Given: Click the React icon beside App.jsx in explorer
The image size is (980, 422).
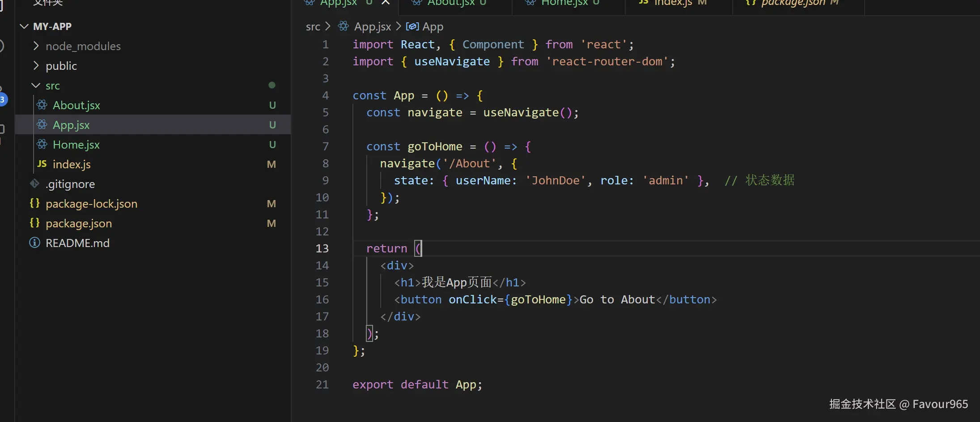Looking at the screenshot, I should [42, 125].
